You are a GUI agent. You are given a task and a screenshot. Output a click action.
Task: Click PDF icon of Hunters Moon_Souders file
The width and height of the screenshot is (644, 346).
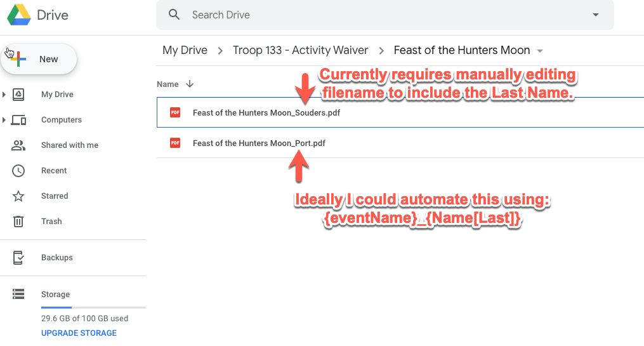click(175, 112)
